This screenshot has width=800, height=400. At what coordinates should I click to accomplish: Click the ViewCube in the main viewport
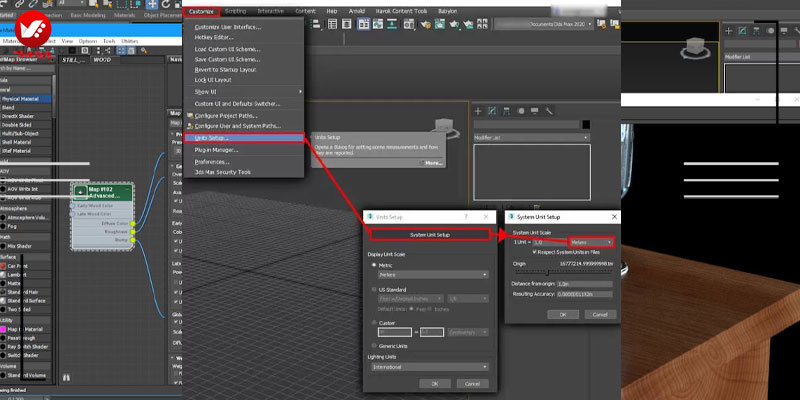[443, 128]
